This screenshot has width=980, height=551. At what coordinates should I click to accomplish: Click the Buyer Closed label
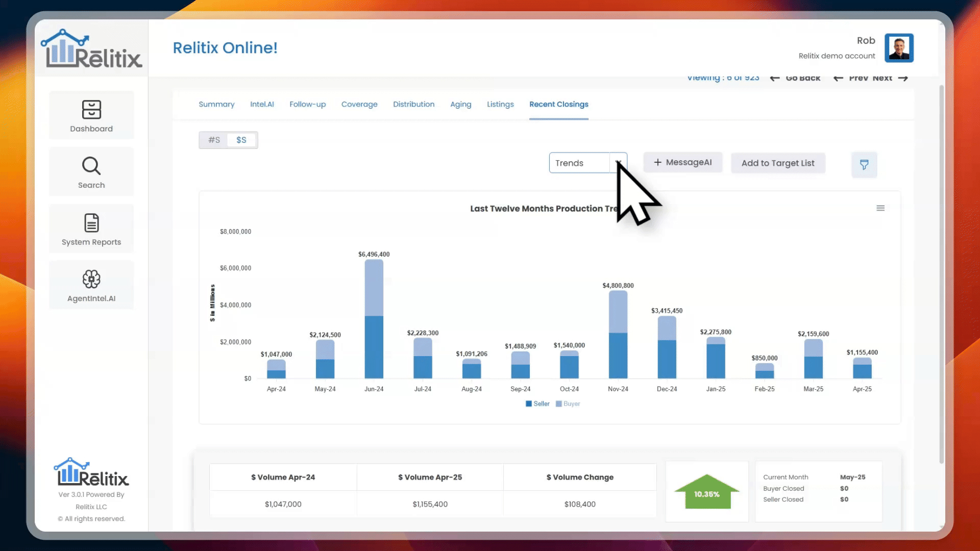783,488
